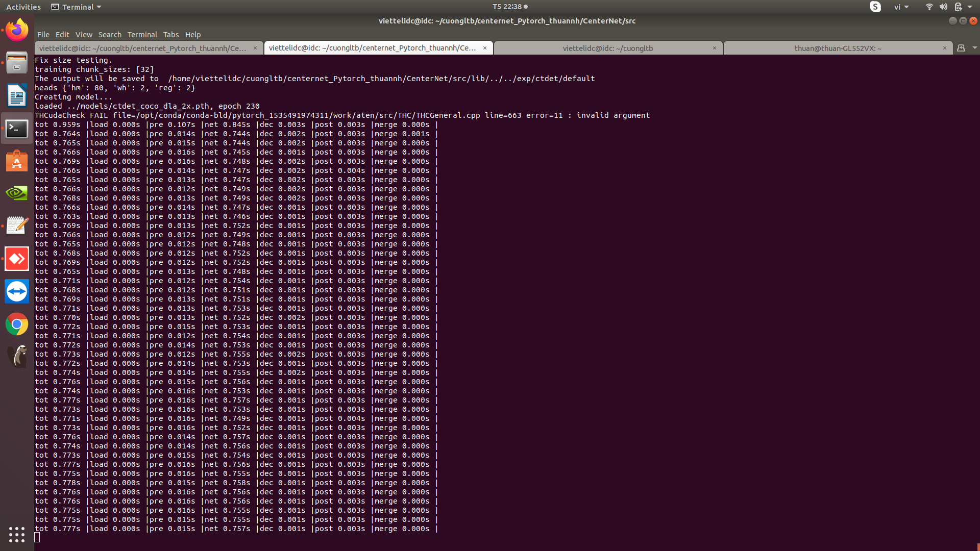Click the THCudaCheck FAIL error line
The image size is (980, 551).
coord(342,115)
